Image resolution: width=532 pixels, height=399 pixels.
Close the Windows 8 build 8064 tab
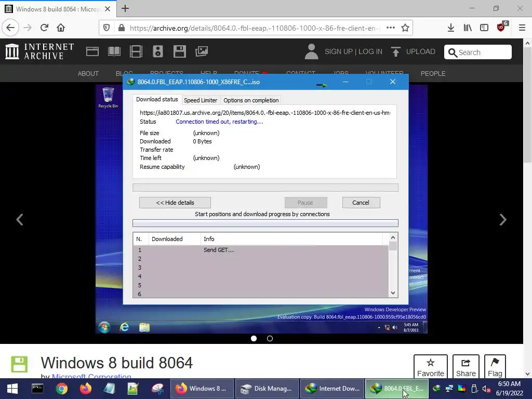coord(108,9)
